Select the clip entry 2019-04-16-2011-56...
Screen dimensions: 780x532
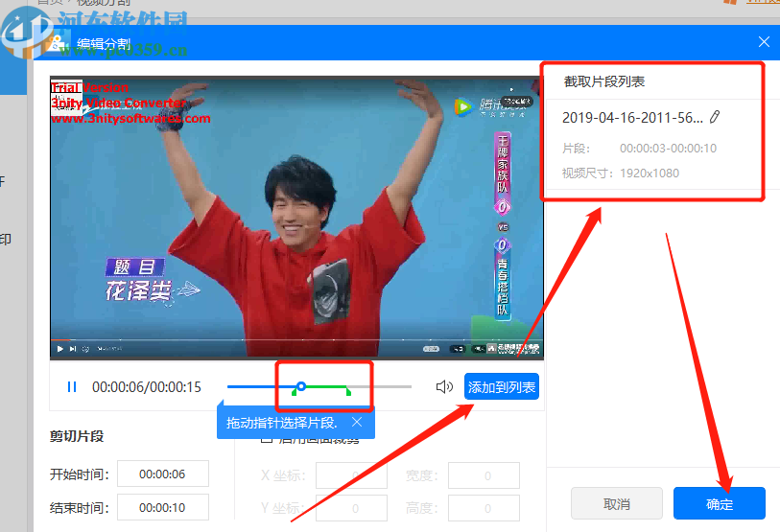coord(632,118)
